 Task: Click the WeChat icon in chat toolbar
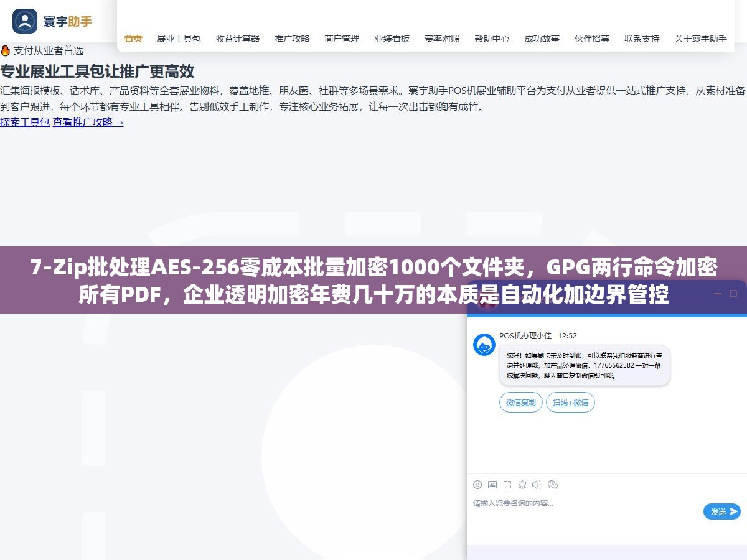tap(553, 485)
